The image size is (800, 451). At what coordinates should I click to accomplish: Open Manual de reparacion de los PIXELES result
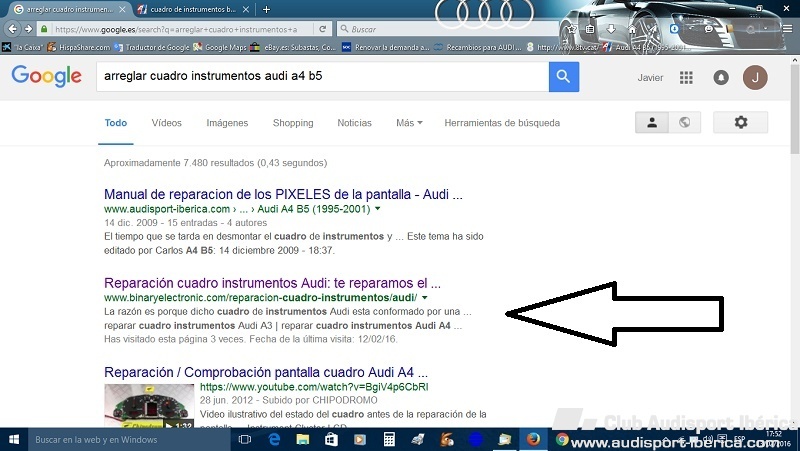point(283,195)
